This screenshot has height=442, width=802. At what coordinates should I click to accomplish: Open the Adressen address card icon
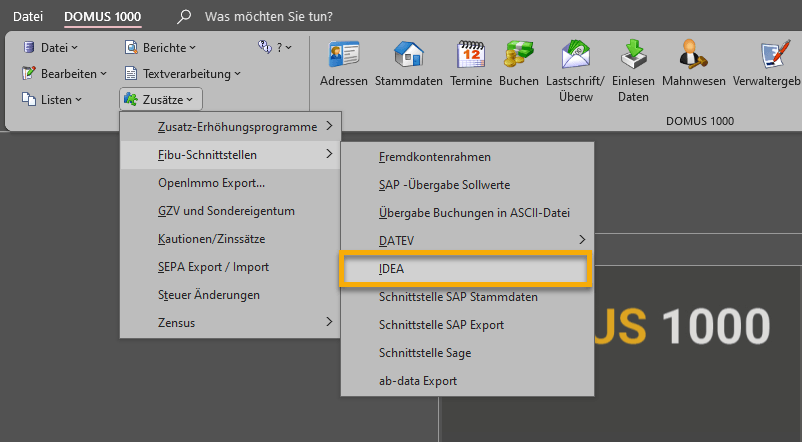tap(344, 54)
